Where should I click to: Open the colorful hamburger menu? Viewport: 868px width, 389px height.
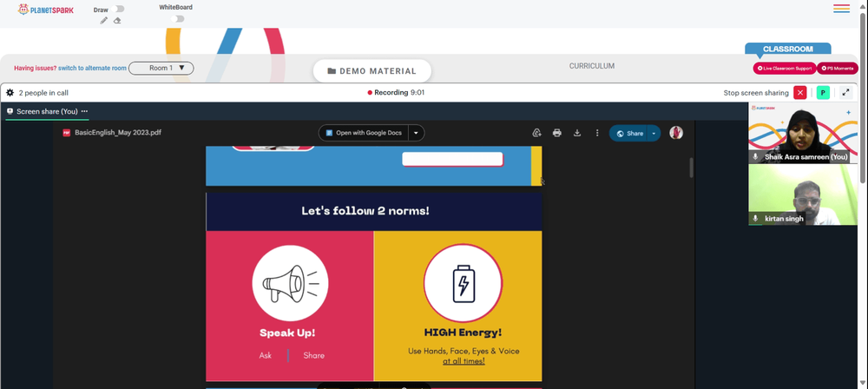tap(841, 9)
